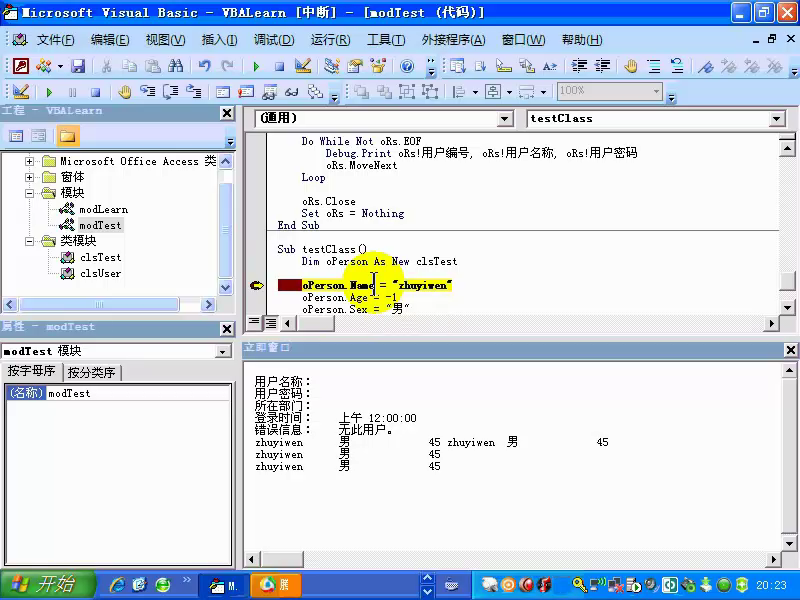This screenshot has width=800, height=600.
Task: Show Parameter Info icon
Action: click(x=527, y=66)
